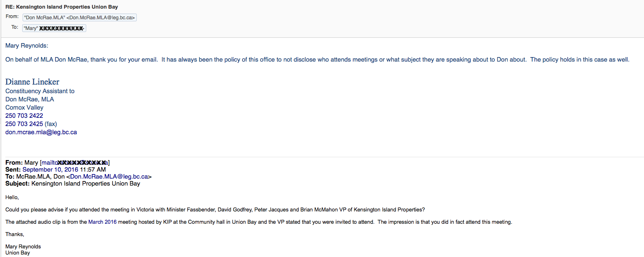Open don.mcrae.mla@leg.bc.ca link in the signature

click(x=41, y=132)
